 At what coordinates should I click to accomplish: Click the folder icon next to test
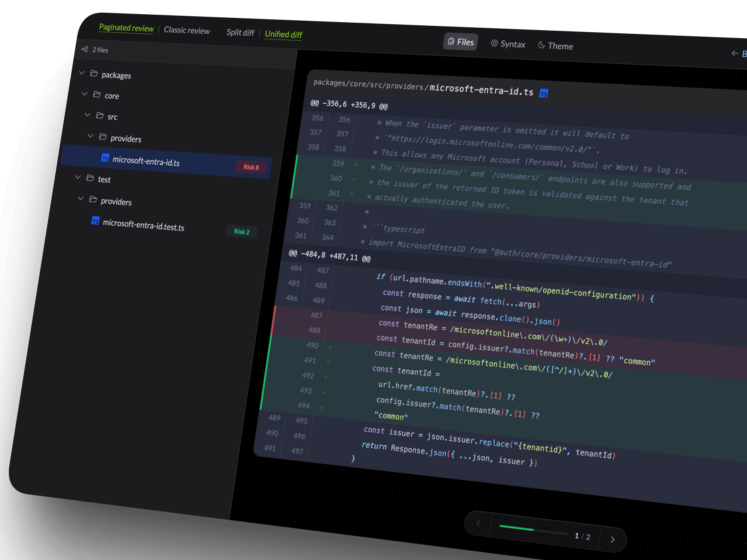pyautogui.click(x=90, y=178)
